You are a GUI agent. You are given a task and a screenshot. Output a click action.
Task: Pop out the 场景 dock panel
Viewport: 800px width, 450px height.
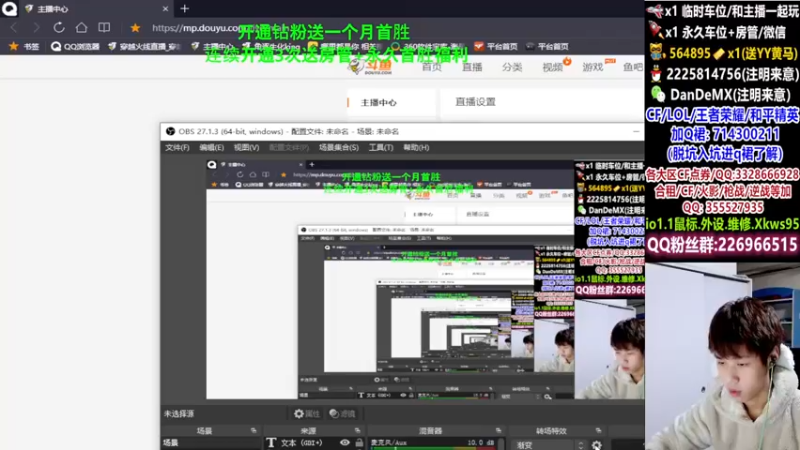coord(254,431)
